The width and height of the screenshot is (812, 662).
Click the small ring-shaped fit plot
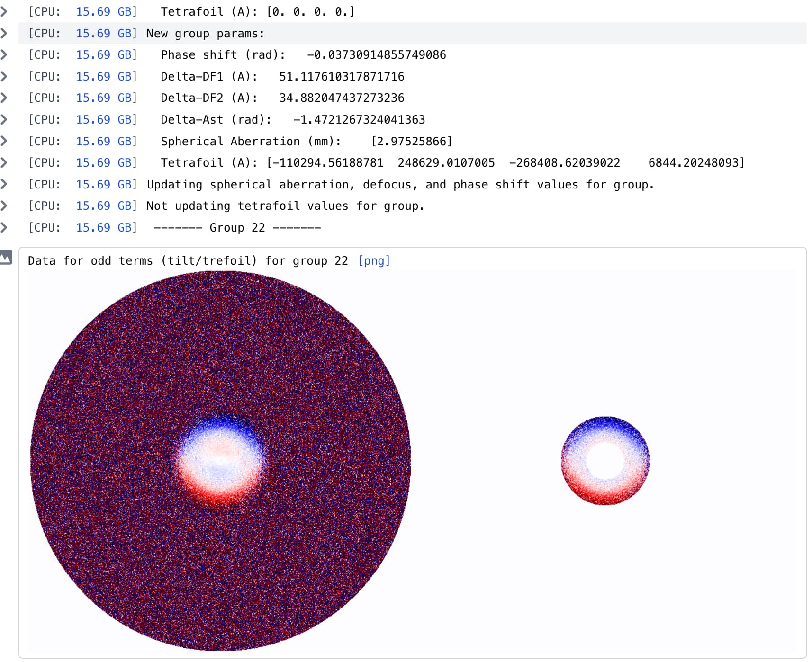coord(605,461)
